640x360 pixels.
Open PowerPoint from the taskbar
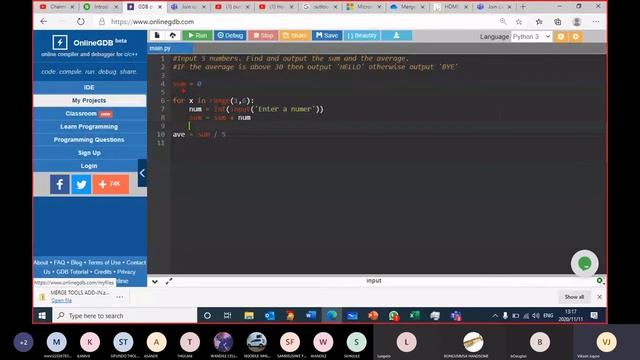373,316
